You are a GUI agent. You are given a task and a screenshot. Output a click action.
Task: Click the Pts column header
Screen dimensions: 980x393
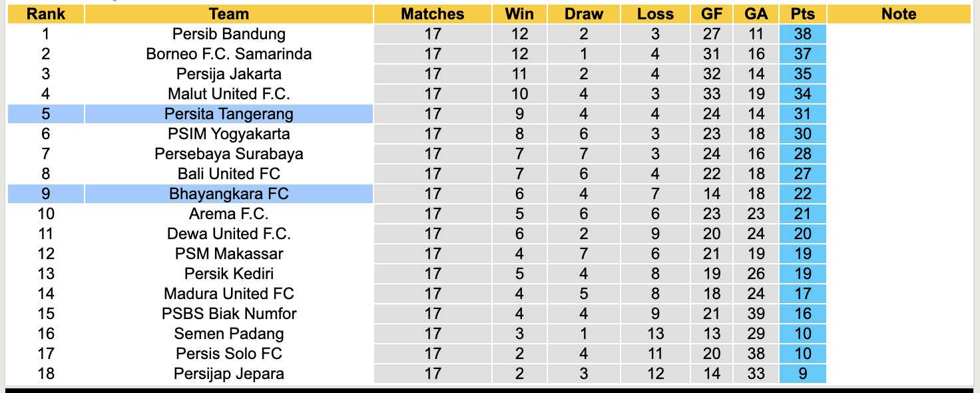coord(803,14)
